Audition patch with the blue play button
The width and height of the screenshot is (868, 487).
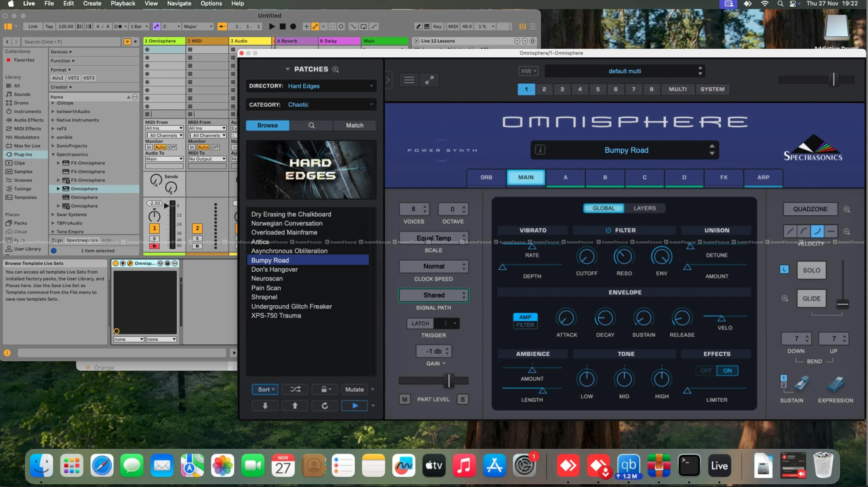pos(355,406)
